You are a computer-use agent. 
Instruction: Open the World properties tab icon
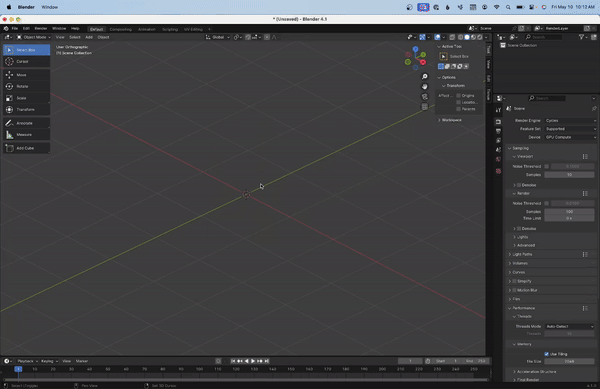point(498,159)
